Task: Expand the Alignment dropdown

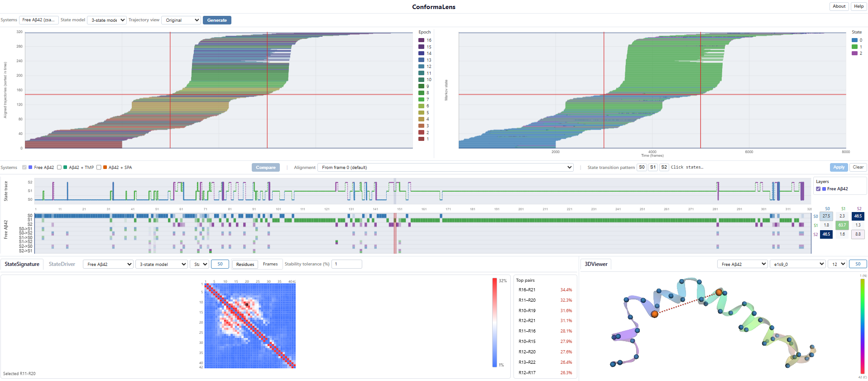Action: coord(446,168)
